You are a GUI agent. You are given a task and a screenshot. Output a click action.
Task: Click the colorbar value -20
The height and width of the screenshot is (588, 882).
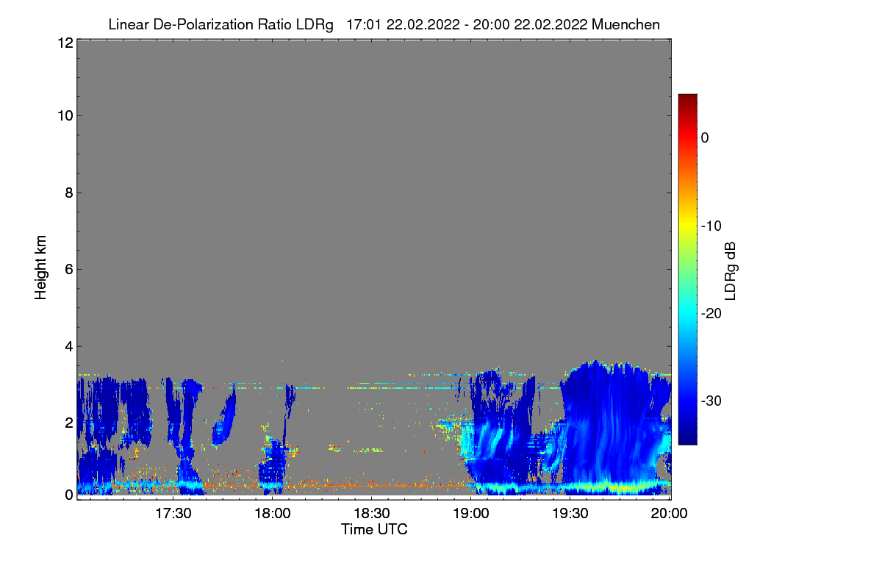click(711, 313)
